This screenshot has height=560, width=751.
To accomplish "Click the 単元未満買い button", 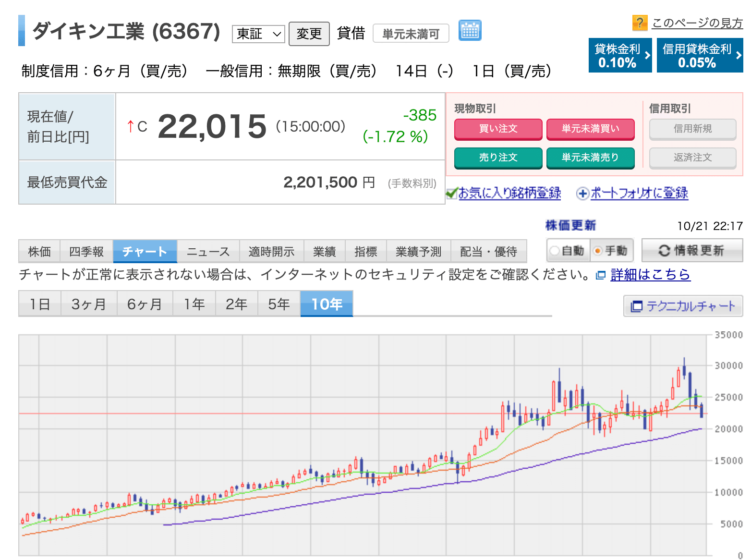I will [x=591, y=129].
